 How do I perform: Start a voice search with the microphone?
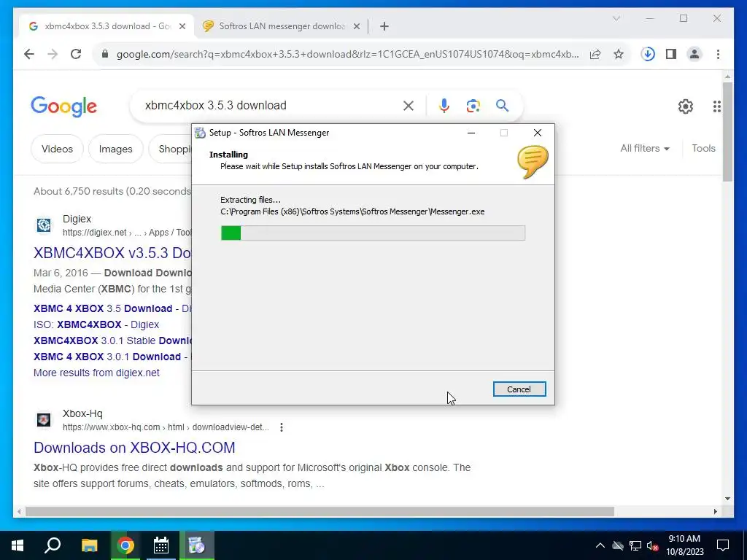444,106
